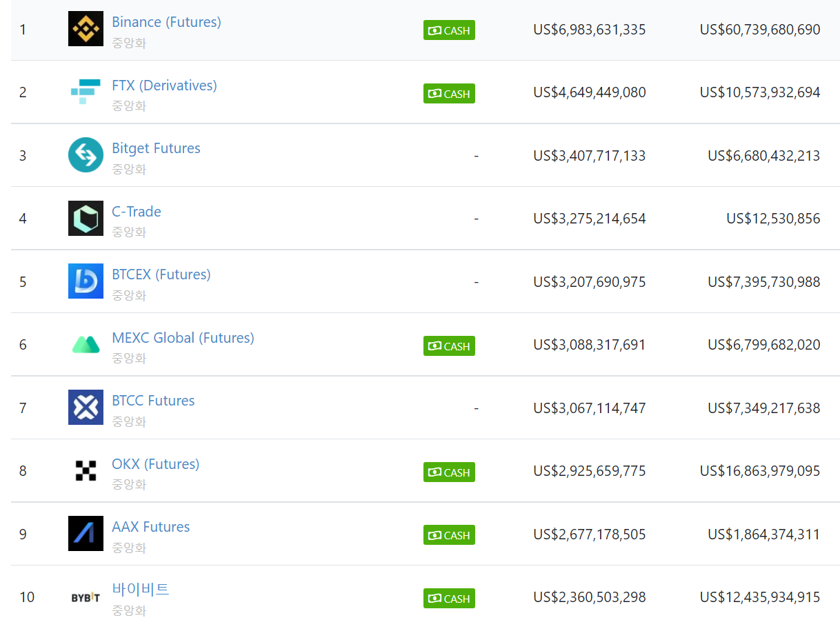Select the value US$3,067,114,747
Viewport: 840px width, 620px height.
[590, 408]
